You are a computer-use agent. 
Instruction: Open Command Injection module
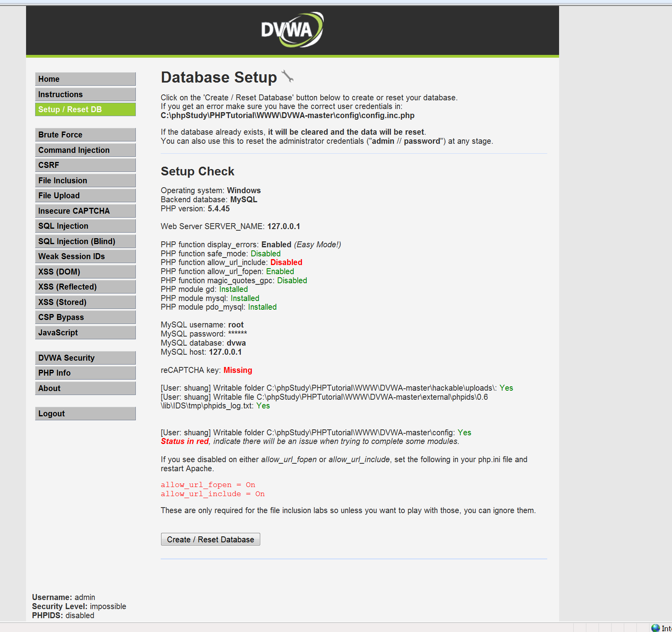85,150
